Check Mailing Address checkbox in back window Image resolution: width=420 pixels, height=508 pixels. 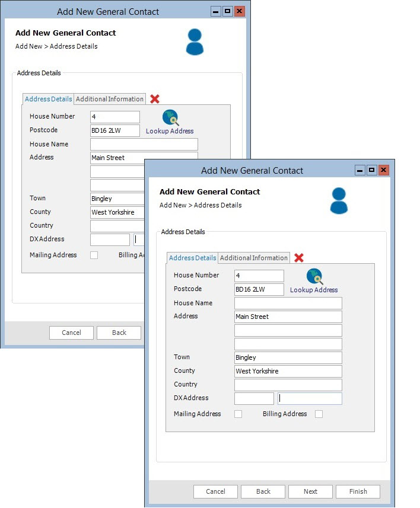point(94,255)
